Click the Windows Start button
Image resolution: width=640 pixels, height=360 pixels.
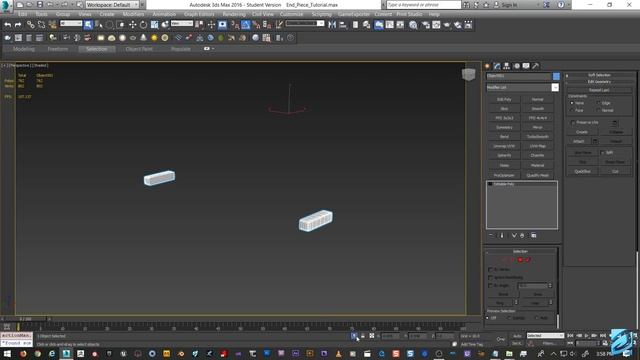pyautogui.click(x=7, y=353)
